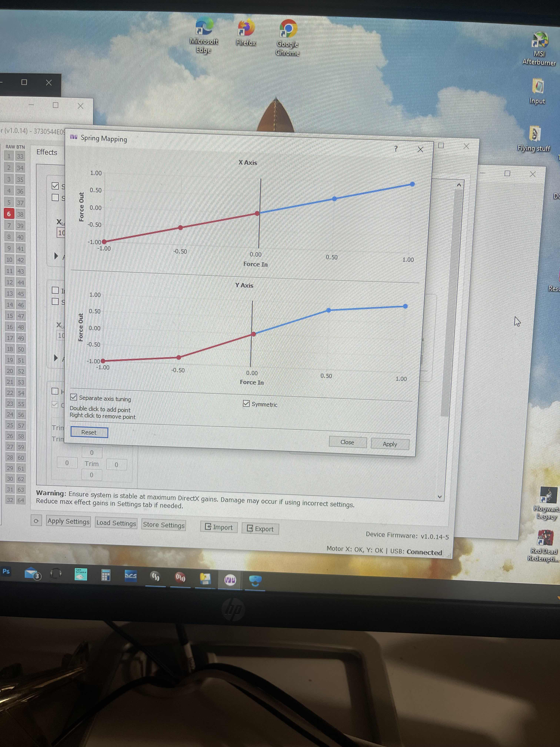Image resolution: width=560 pixels, height=747 pixels.
Task: Click Apply in the Spring Mapping dialog
Action: click(390, 444)
